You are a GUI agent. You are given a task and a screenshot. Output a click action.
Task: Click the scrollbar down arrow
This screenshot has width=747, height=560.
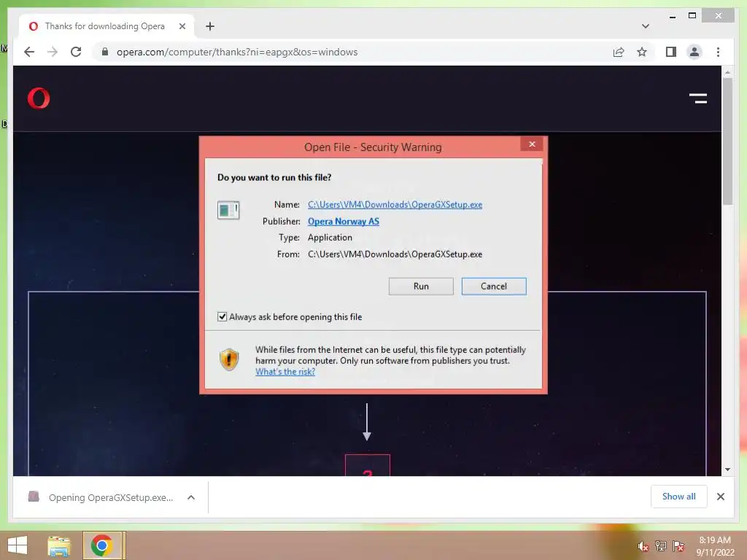point(727,470)
